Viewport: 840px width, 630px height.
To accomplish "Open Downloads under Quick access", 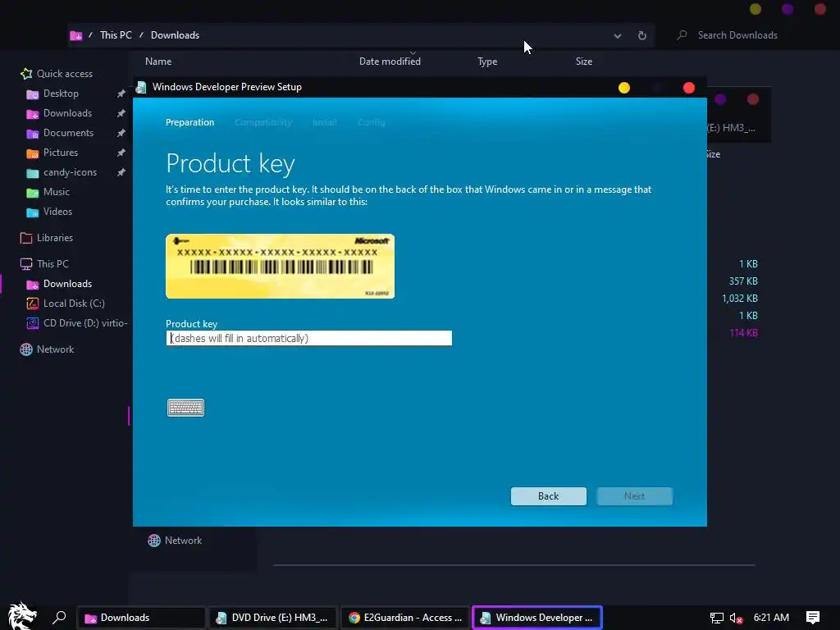I will pyautogui.click(x=67, y=113).
